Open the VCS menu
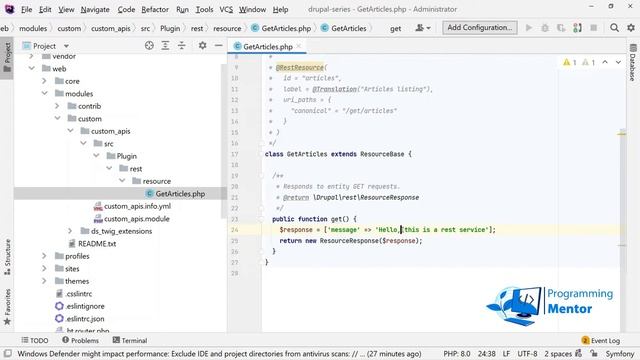 [226, 9]
